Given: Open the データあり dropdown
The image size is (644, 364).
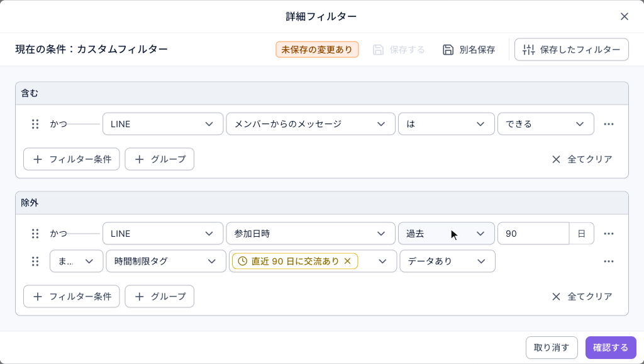Looking at the screenshot, I should click(x=447, y=261).
